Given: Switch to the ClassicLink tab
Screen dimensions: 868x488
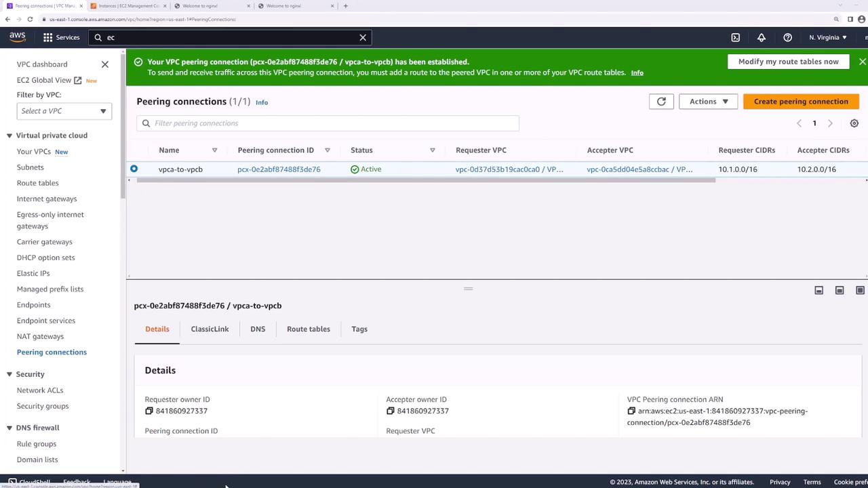Looking at the screenshot, I should click(x=210, y=329).
